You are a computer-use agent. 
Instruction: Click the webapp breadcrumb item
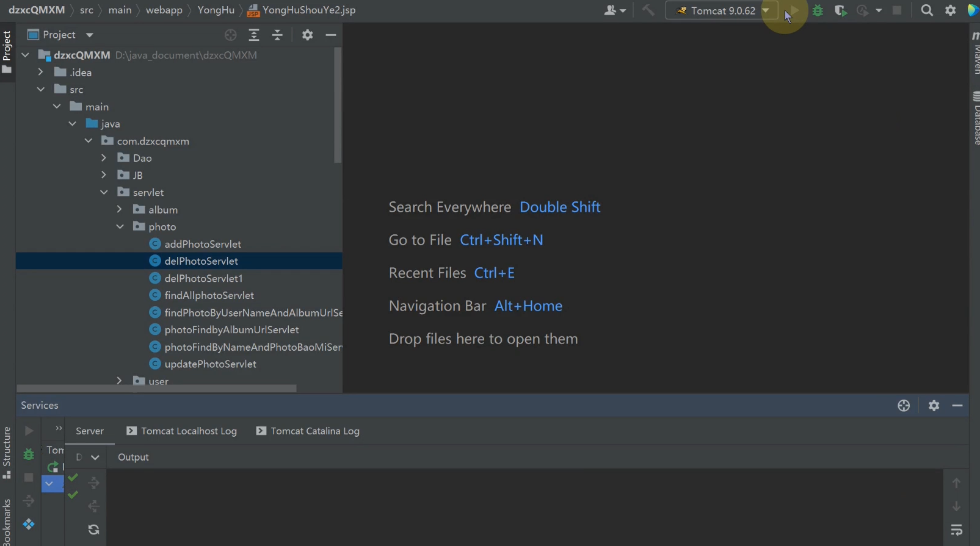click(164, 10)
